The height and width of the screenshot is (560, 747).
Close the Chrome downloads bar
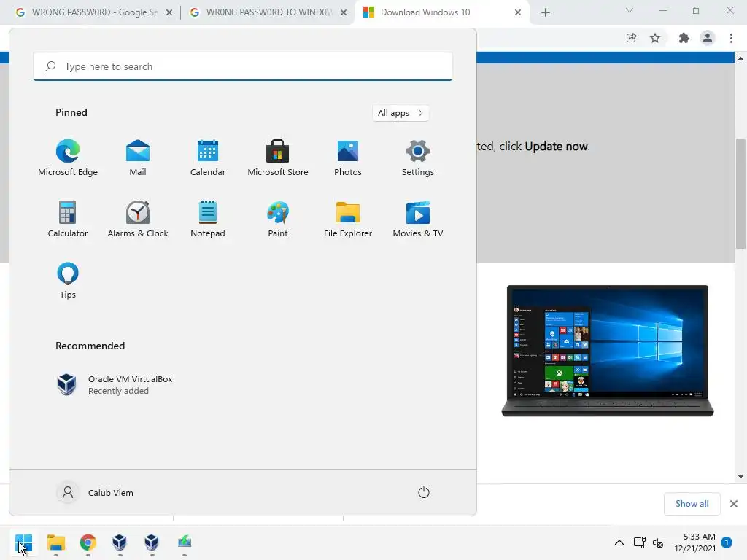[734, 504]
